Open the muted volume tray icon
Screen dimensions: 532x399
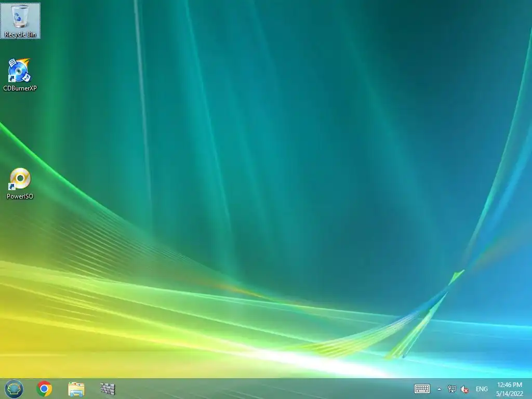(x=464, y=389)
